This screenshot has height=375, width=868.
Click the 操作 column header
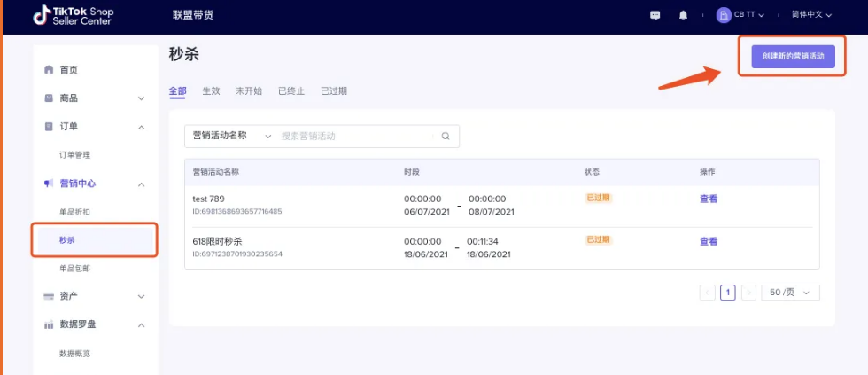708,172
